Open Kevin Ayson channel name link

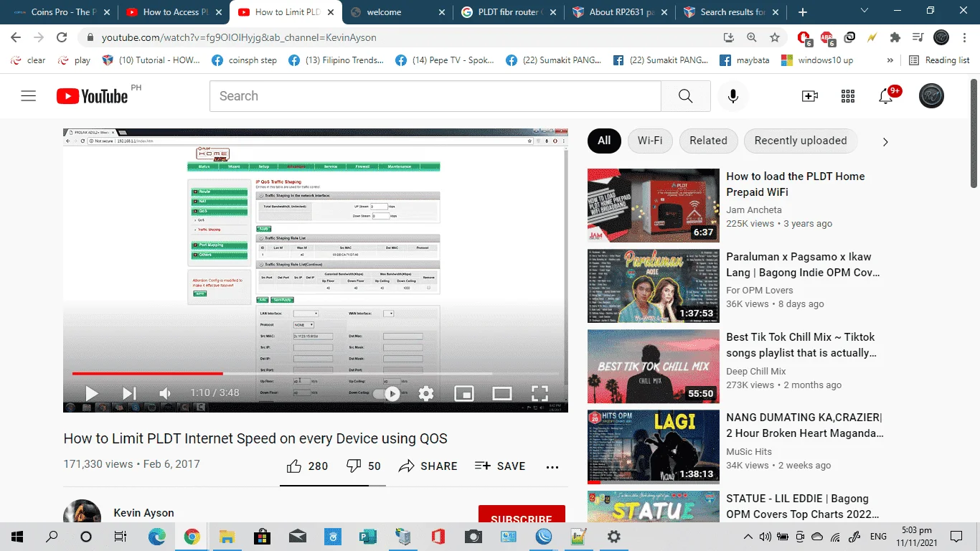(x=143, y=513)
